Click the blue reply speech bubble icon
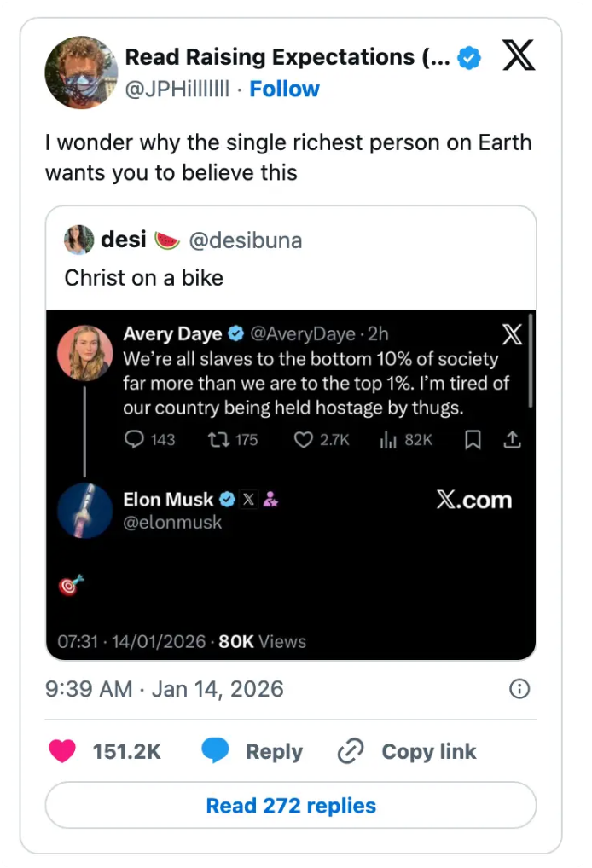592x868 pixels. point(216,751)
